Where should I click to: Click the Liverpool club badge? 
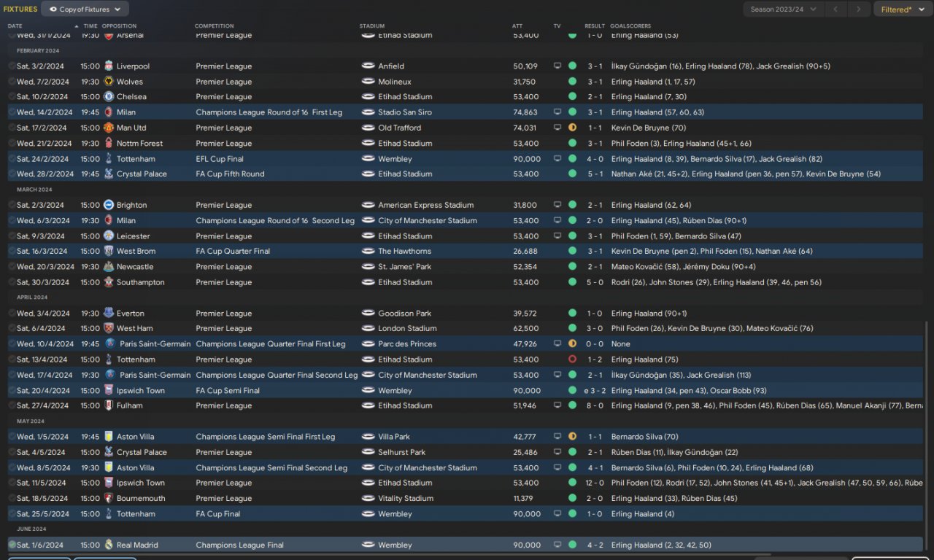tap(109, 66)
